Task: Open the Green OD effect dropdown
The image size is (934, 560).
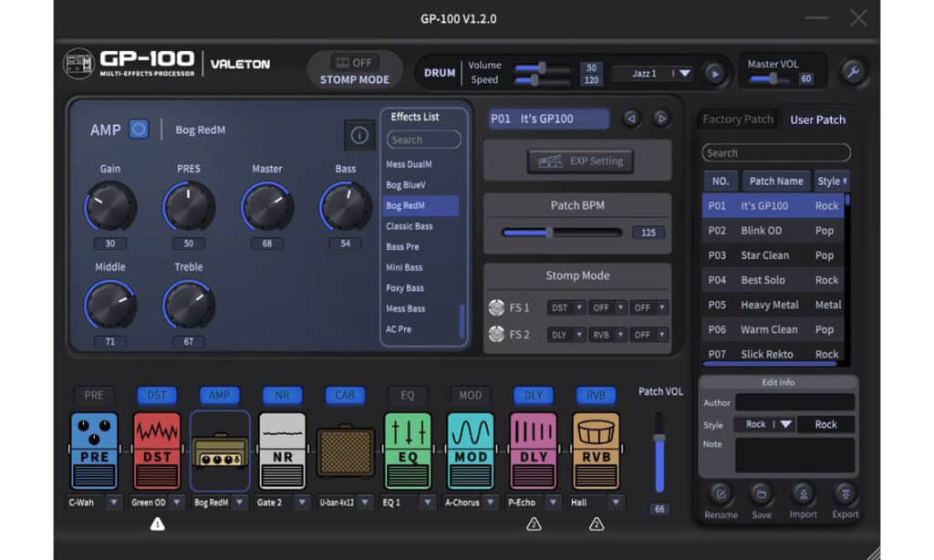Action: [157, 503]
